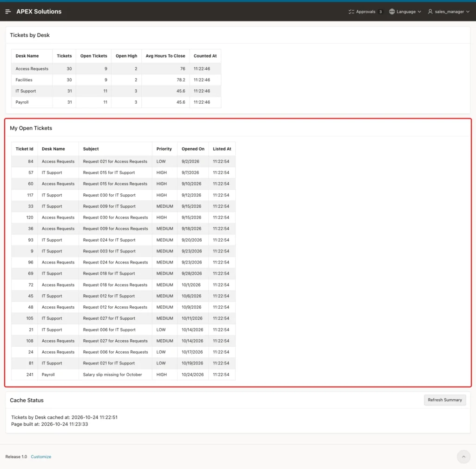476x469 pixels.
Task: Click subject Request 009 for IT Support
Action: tap(109, 206)
